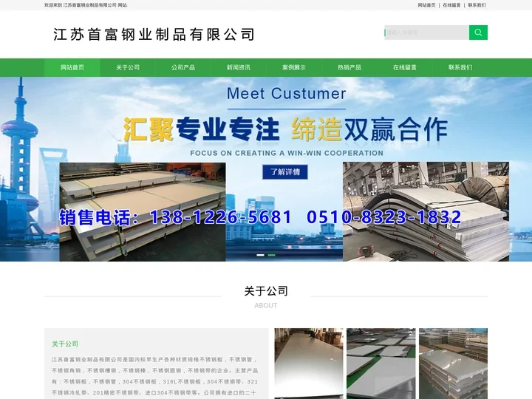The height and width of the screenshot is (399, 532).
Task: Click the top-right 网站首页 link
Action: click(x=426, y=5)
